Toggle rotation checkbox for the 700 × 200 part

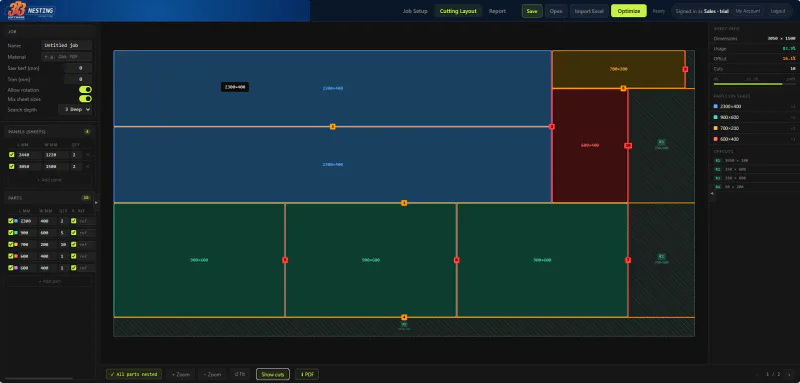tap(73, 244)
